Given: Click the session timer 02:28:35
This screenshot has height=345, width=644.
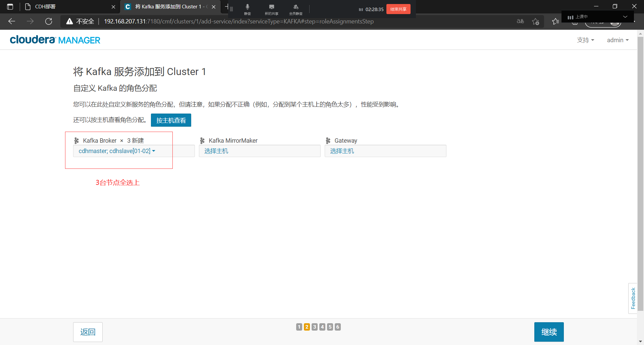Looking at the screenshot, I should 374,9.
